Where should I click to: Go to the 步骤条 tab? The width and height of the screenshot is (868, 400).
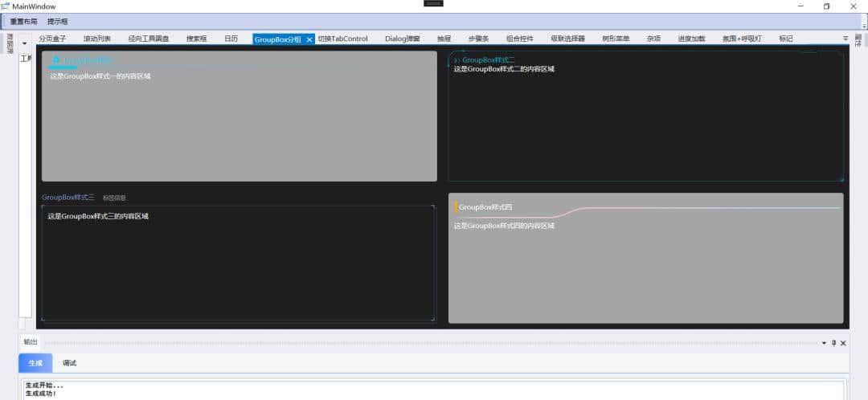[479, 39]
